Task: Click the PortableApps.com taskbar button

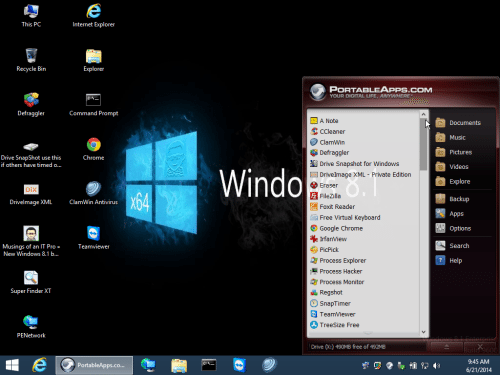Action: 94,365
